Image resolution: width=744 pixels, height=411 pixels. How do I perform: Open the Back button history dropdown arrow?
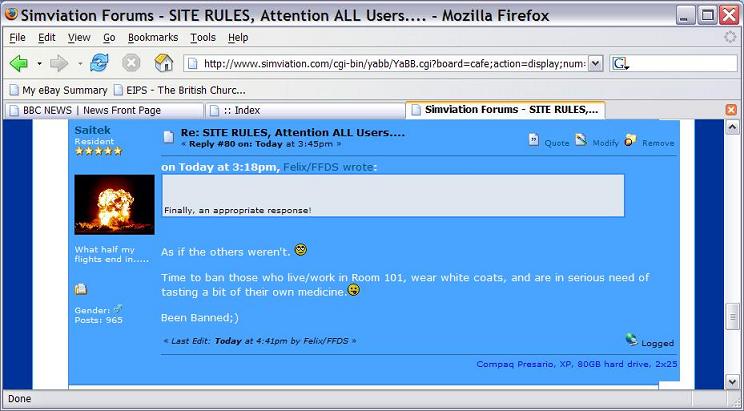(39, 63)
